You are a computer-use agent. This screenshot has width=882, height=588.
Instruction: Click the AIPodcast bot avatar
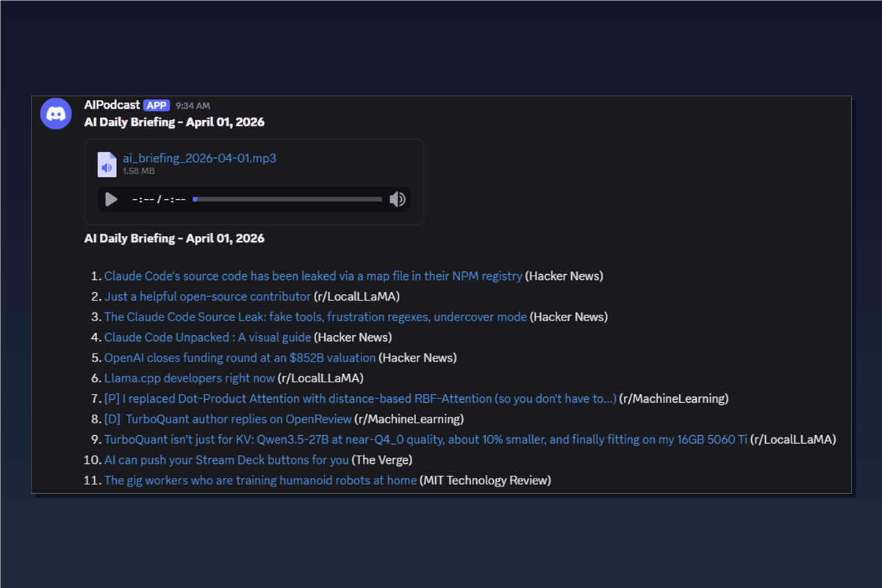tap(56, 113)
